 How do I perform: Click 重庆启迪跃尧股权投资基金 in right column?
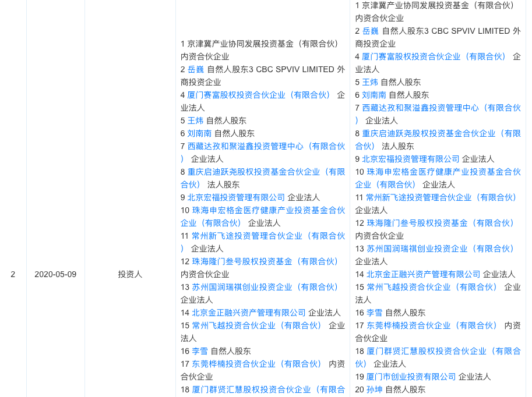coord(438,140)
